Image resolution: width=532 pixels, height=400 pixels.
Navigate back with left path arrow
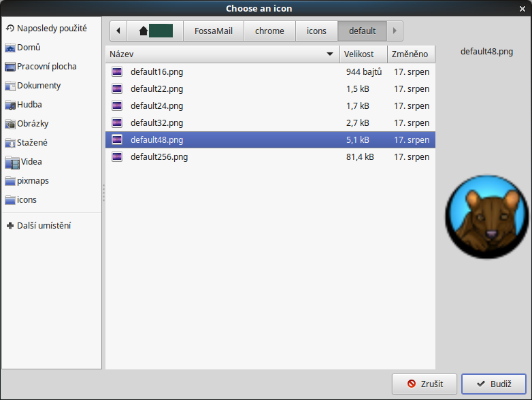pos(118,31)
